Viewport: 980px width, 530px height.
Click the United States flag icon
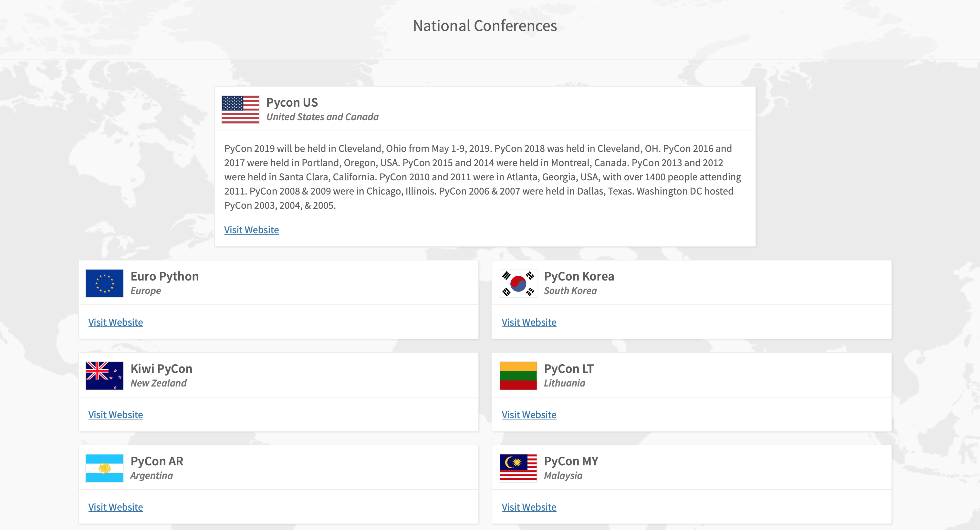click(240, 110)
